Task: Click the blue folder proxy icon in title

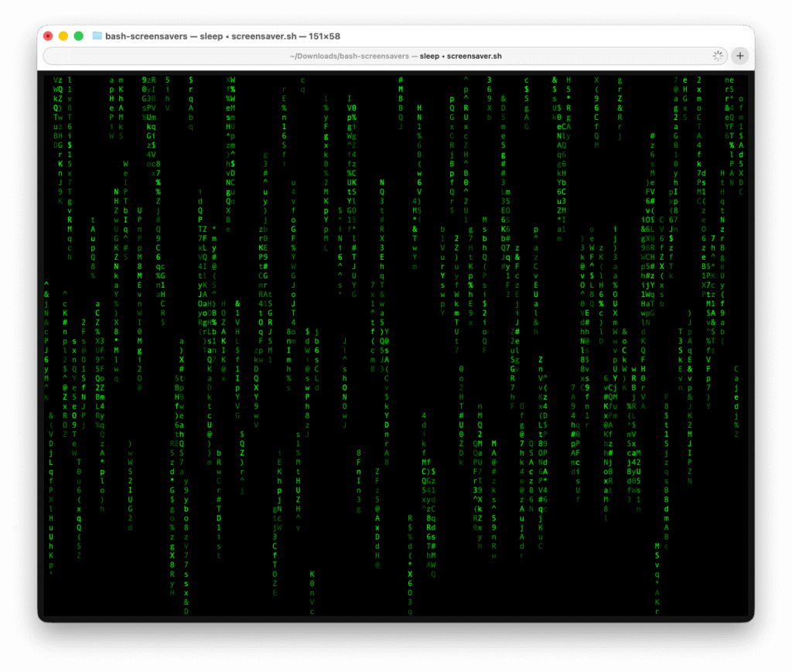Action: [x=97, y=36]
